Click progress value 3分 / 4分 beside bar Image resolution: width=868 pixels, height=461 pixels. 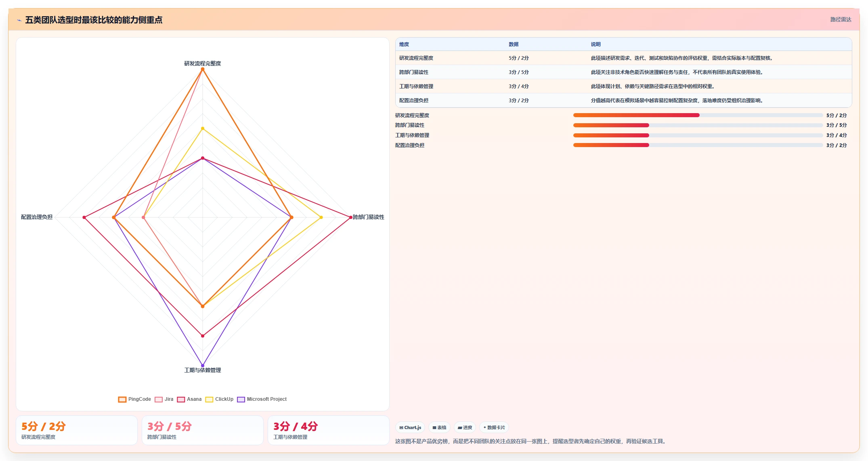[837, 135]
